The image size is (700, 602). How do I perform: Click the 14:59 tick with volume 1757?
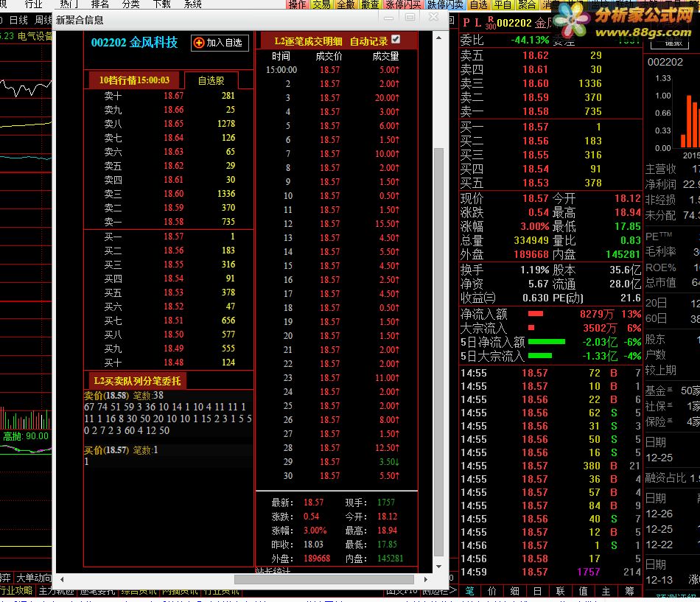click(x=550, y=572)
